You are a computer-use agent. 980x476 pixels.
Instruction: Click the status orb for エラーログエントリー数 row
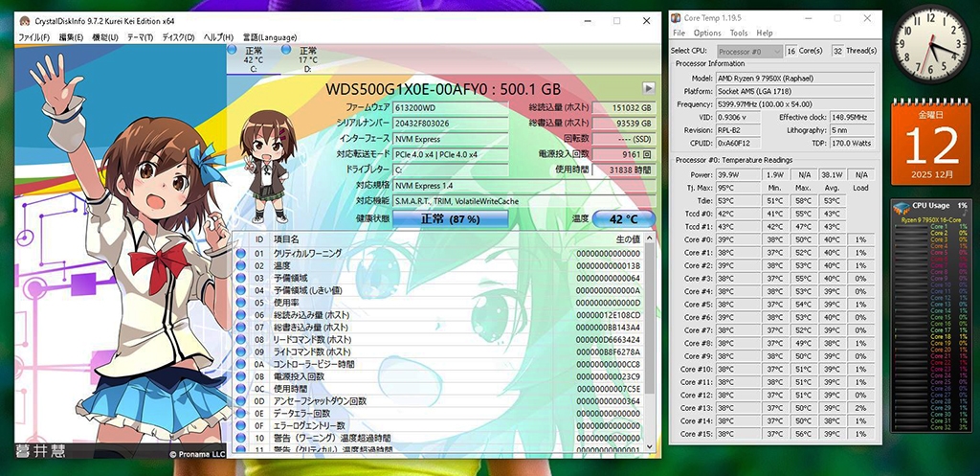pos(241,426)
